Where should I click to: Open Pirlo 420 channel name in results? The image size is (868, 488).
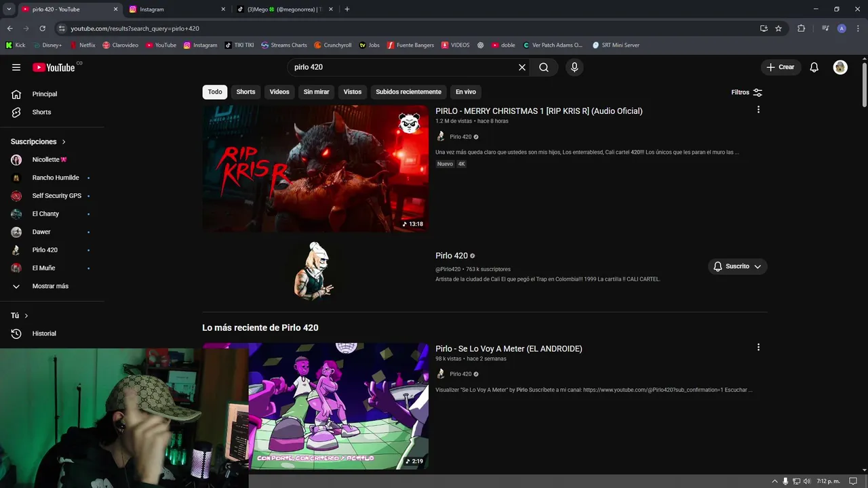pos(452,256)
